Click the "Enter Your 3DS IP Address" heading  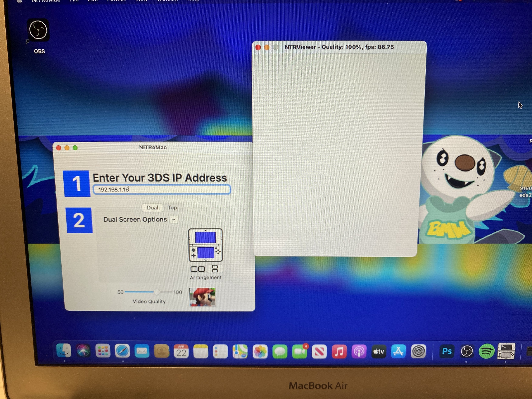(160, 178)
